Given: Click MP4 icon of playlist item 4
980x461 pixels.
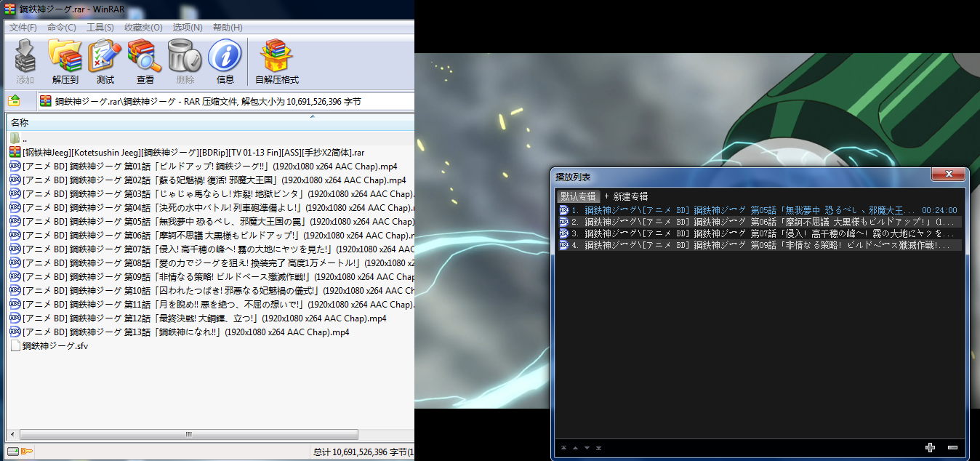Looking at the screenshot, I should pyautogui.click(x=563, y=245).
